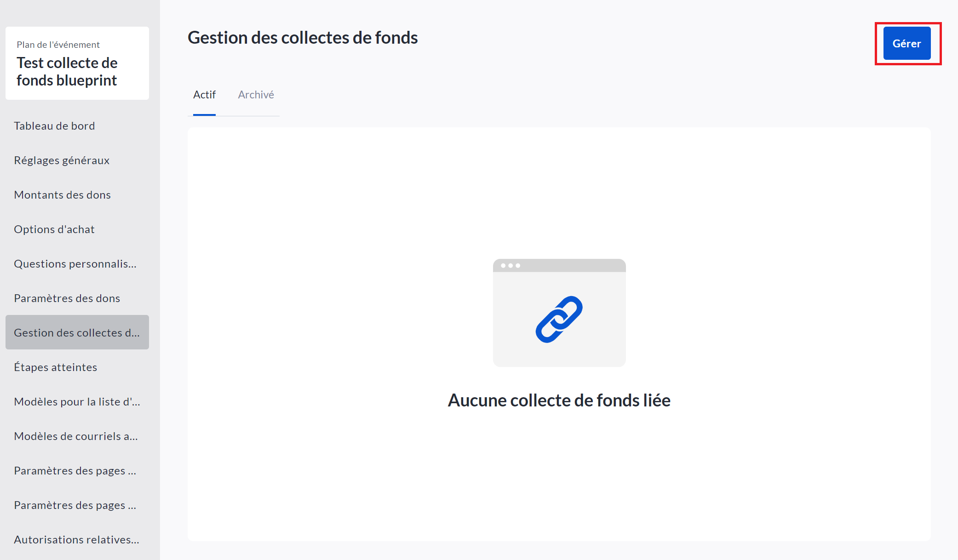Go to Réglages généraux
Screen dimensions: 958x560
pos(62,160)
